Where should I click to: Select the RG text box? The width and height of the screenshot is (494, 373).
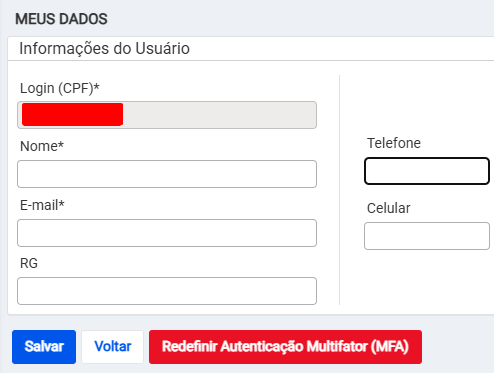point(167,291)
